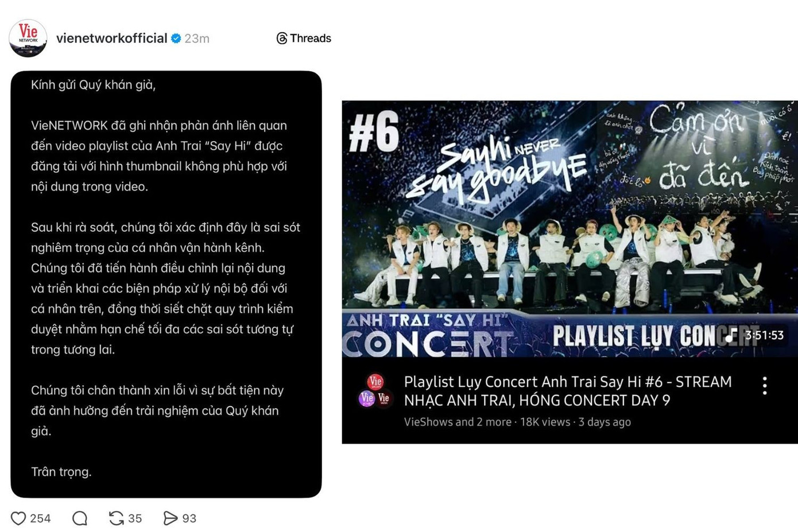Click the Threads label link
Screen dimensions: 798x532
[x=311, y=38]
